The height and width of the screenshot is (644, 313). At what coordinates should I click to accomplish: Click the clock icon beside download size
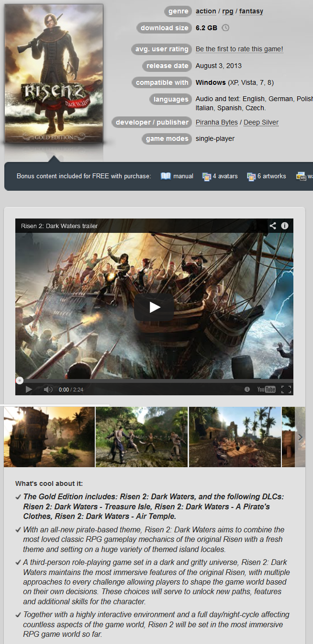point(225,28)
